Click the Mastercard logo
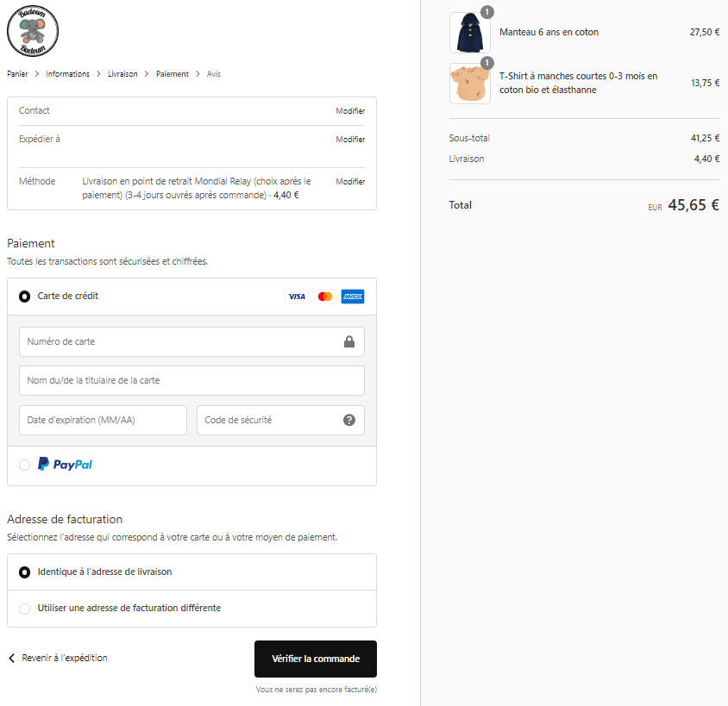 click(x=325, y=297)
